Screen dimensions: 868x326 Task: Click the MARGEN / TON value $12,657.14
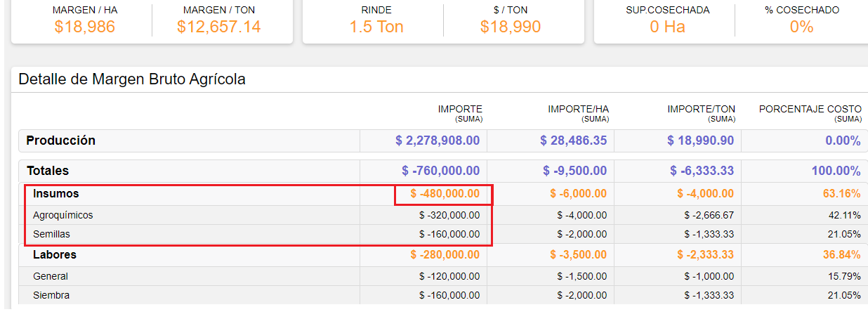218,27
